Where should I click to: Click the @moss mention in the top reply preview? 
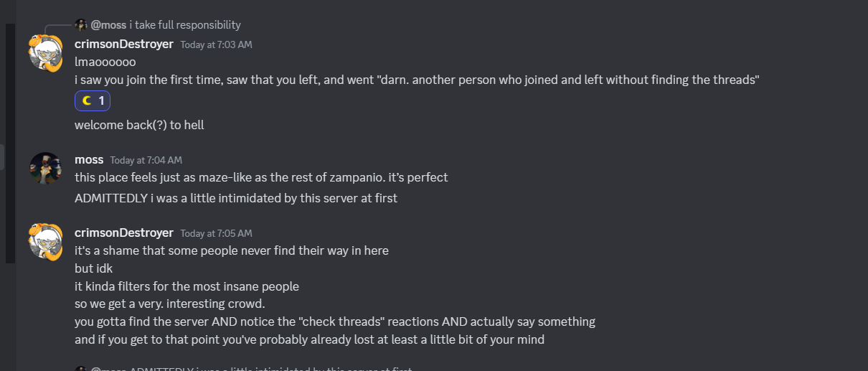108,25
